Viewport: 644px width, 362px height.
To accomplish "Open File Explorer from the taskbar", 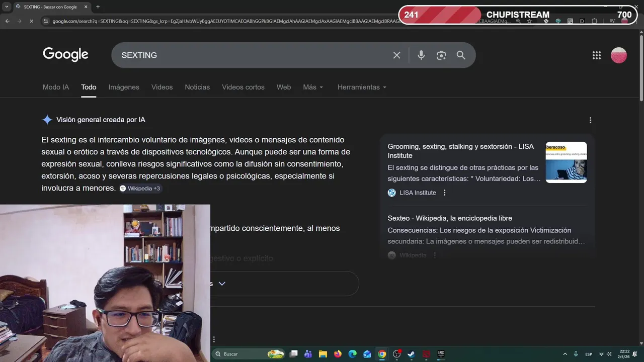I will [323, 354].
